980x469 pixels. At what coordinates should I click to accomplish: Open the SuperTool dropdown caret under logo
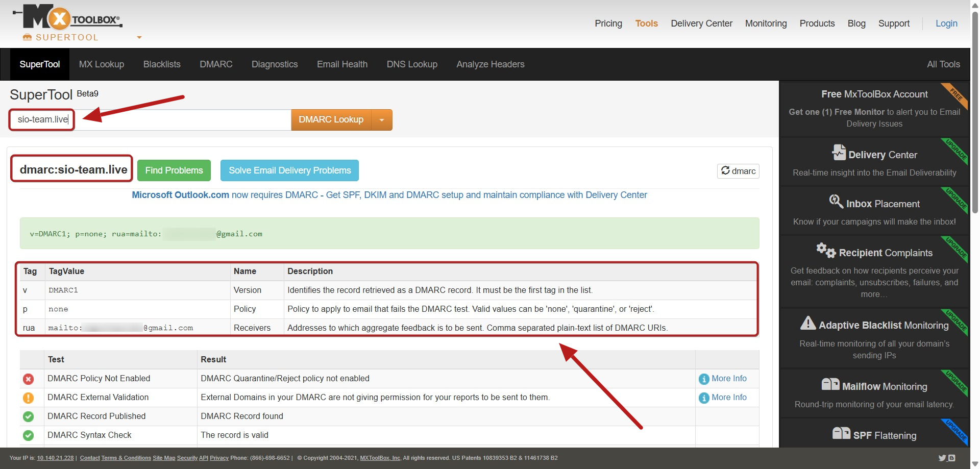139,37
